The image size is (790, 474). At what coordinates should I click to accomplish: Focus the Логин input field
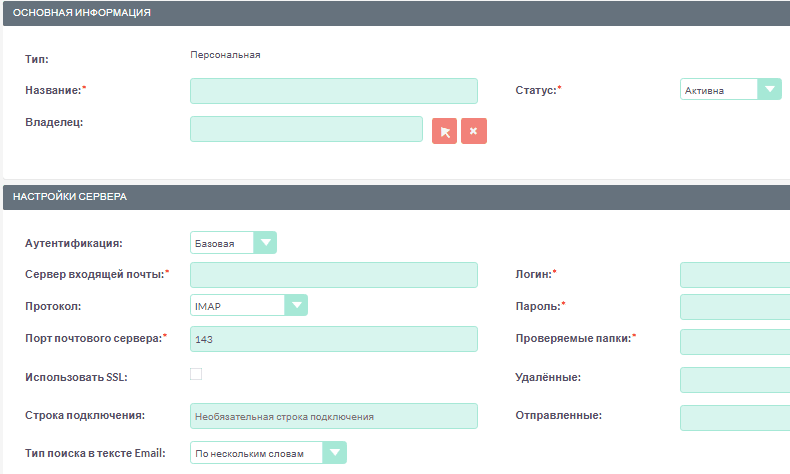coord(734,275)
